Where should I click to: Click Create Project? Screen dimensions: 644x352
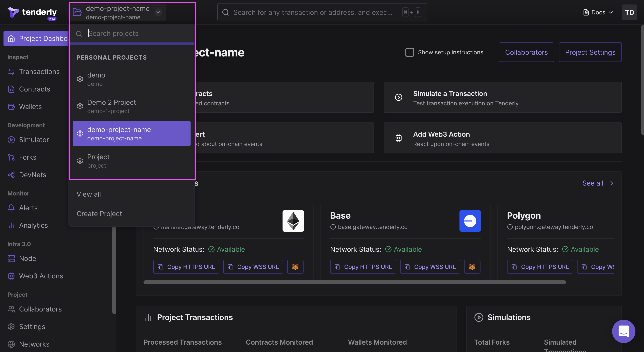(x=99, y=214)
